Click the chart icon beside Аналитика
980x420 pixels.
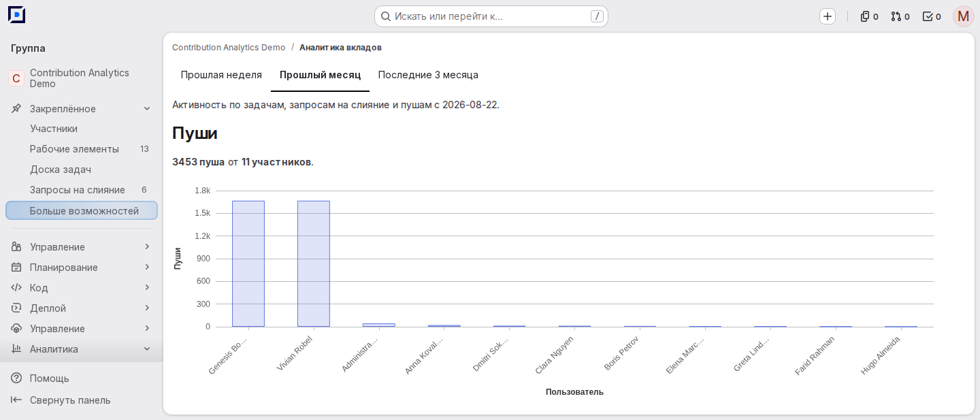(16, 349)
